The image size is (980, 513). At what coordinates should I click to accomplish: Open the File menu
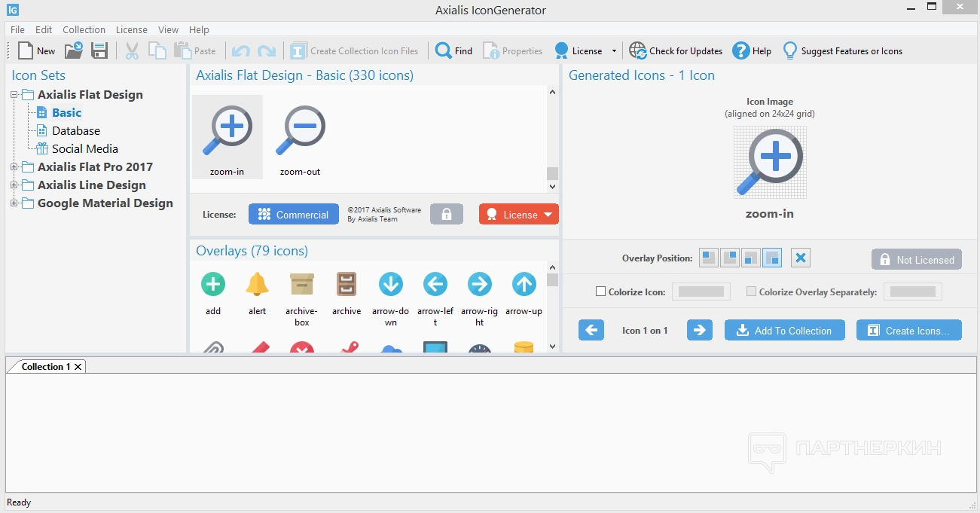[17, 29]
